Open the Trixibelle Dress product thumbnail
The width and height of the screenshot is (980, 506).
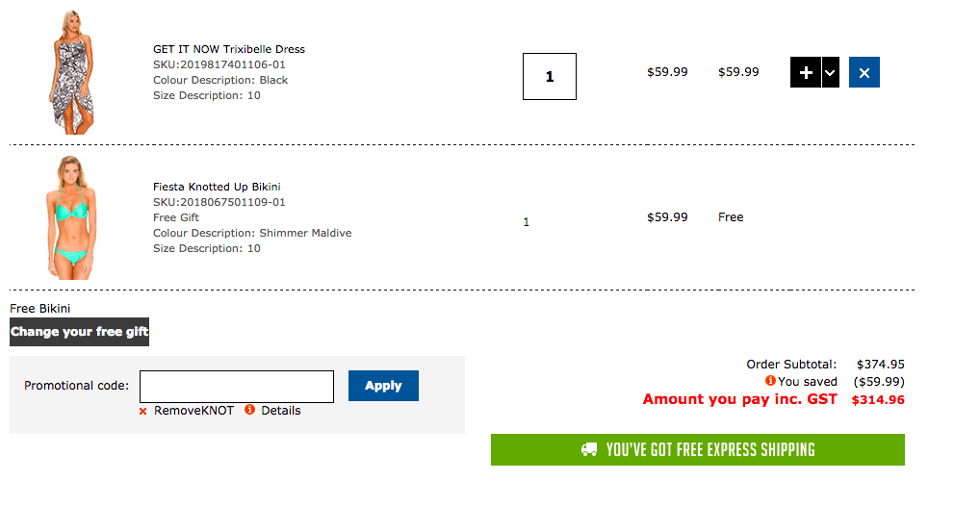pyautogui.click(x=72, y=72)
